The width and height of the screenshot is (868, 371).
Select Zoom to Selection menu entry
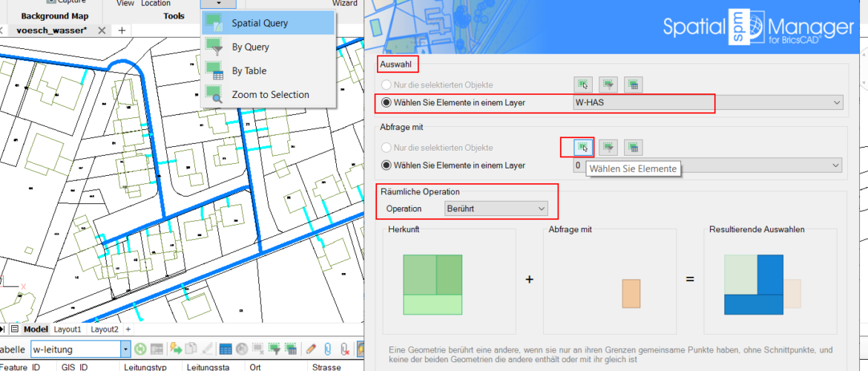tap(270, 94)
